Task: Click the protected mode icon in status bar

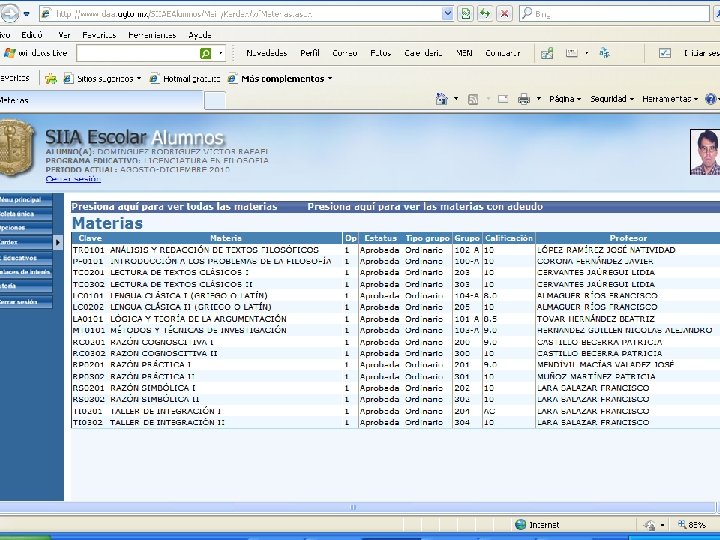Action: pyautogui.click(x=650, y=524)
